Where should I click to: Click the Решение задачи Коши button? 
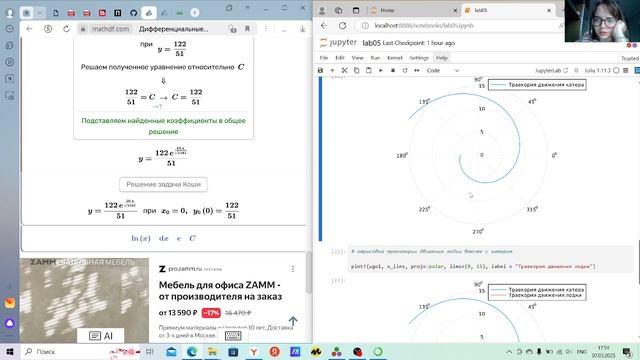point(163,184)
